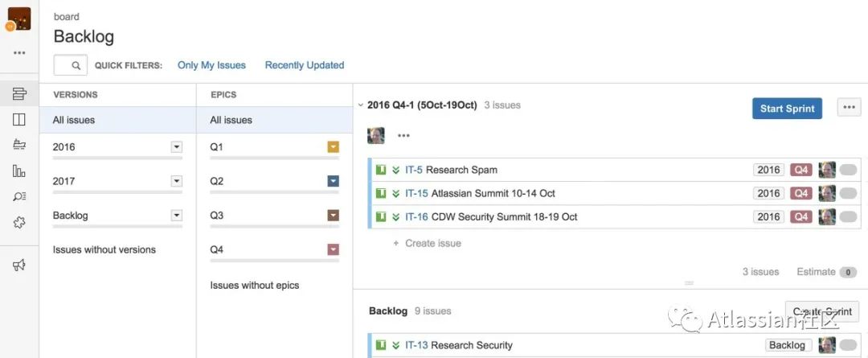Open the Q3 epic brown dropdown
This screenshot has height=358, width=868.
point(334,215)
